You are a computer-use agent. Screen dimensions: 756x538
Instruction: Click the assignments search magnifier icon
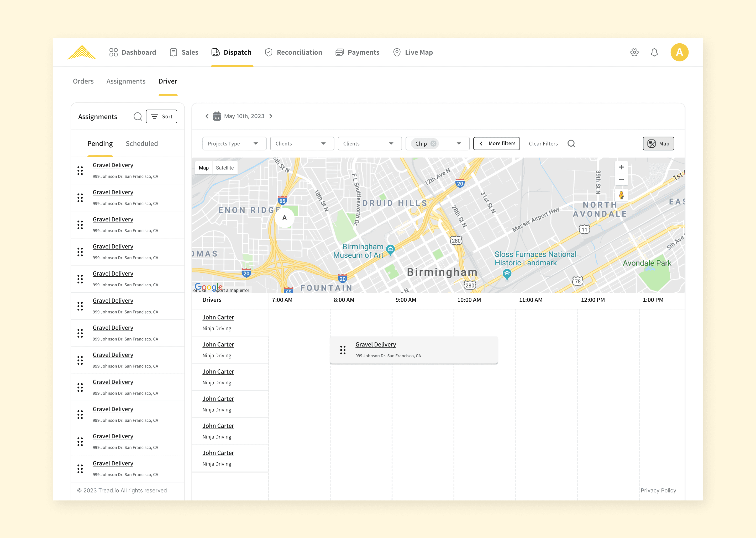(138, 117)
